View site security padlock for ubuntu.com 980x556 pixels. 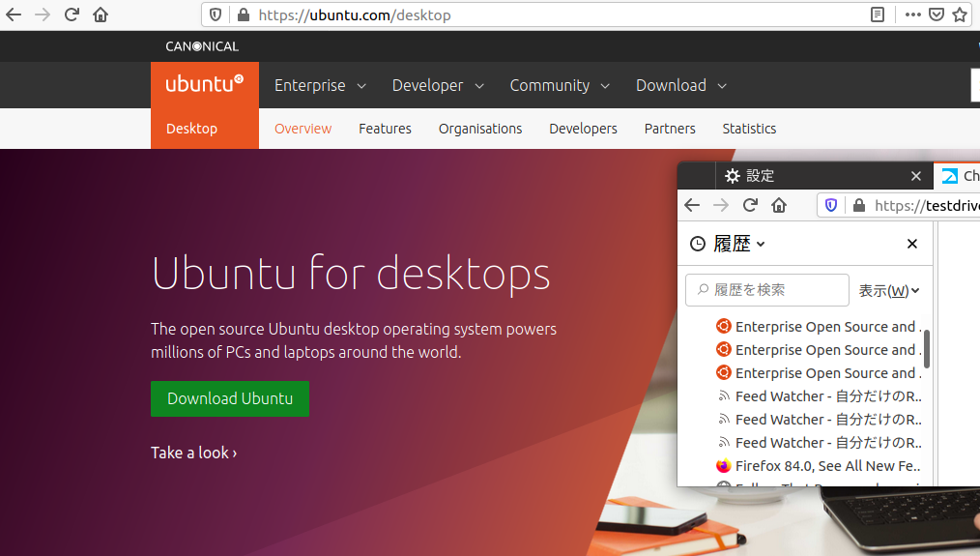pos(244,15)
